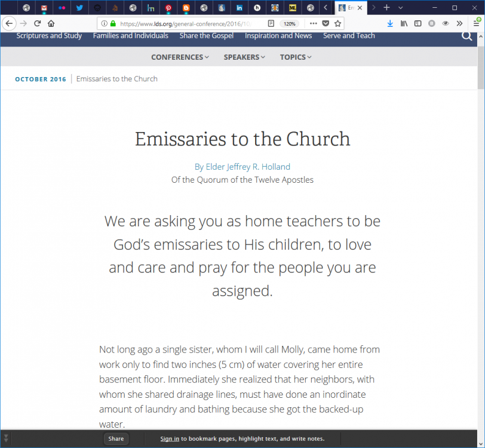Click breadcrumb text Emissaries to the Church

(117, 79)
